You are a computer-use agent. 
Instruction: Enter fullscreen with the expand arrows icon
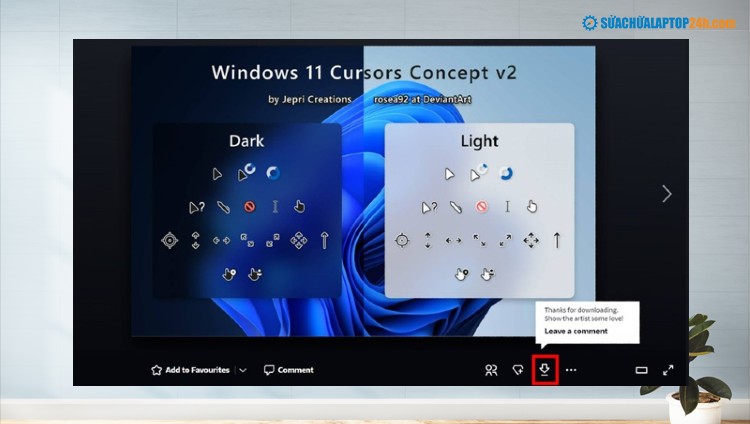(668, 370)
